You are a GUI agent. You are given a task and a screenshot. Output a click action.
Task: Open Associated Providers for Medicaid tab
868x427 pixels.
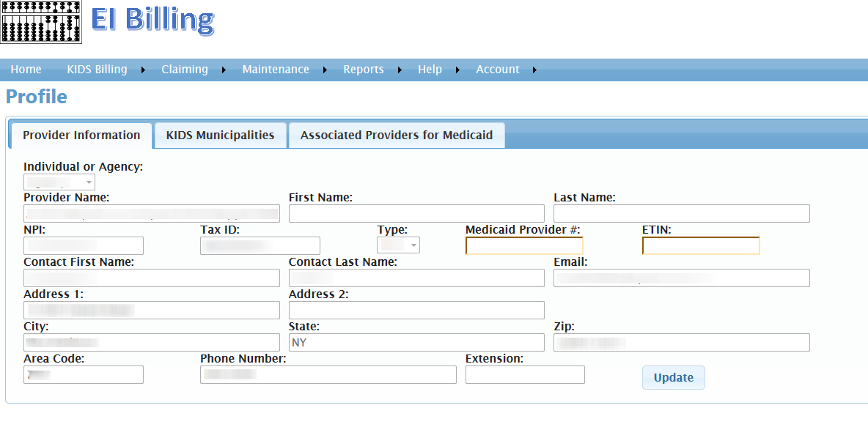pos(396,135)
